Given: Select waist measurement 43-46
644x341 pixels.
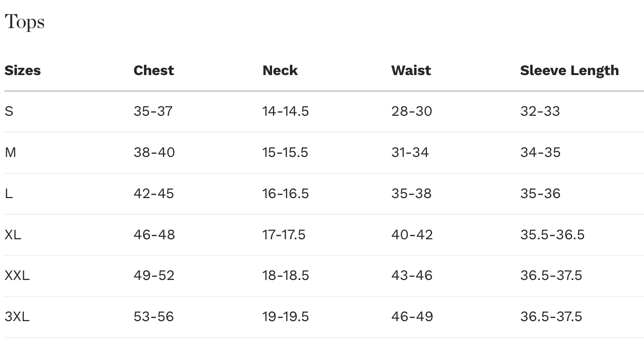Looking at the screenshot, I should [412, 276].
